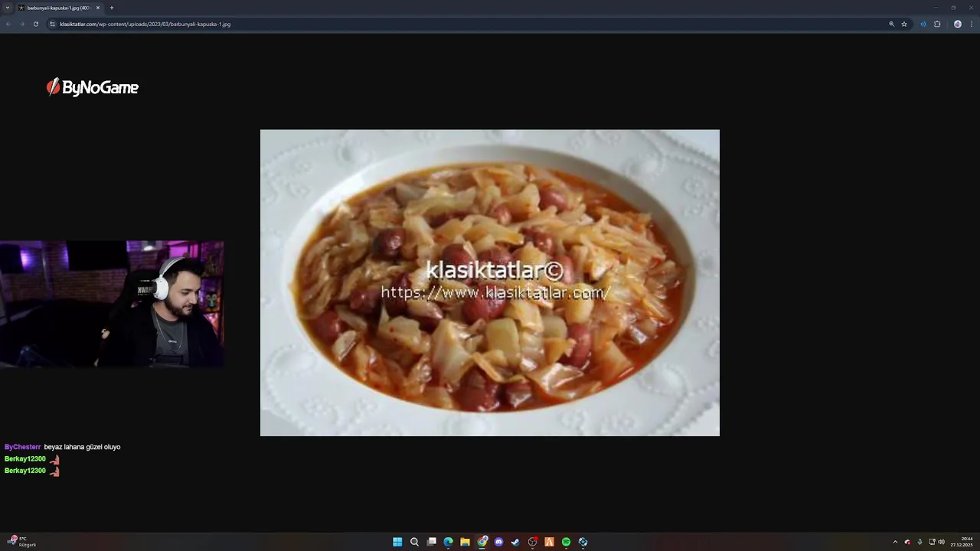Open the zoom magnifier in address bar
This screenshot has height=551, width=980.
click(x=891, y=24)
